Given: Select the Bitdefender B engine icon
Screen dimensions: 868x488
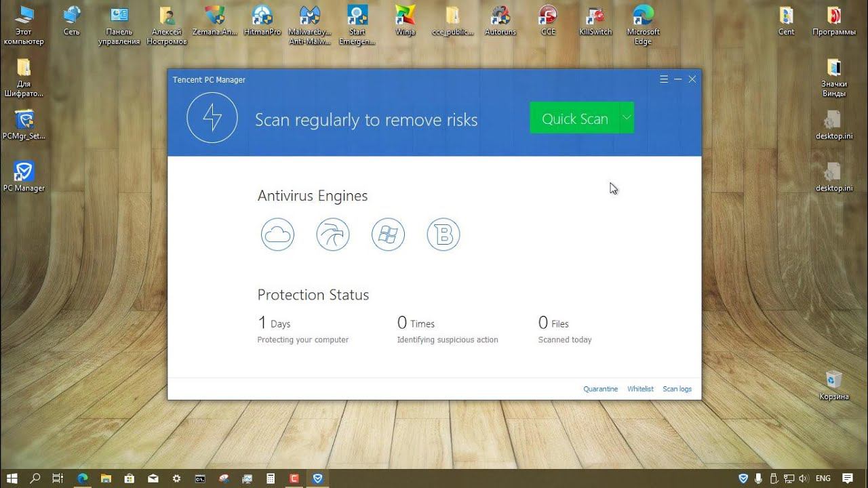Looking at the screenshot, I should click(443, 235).
